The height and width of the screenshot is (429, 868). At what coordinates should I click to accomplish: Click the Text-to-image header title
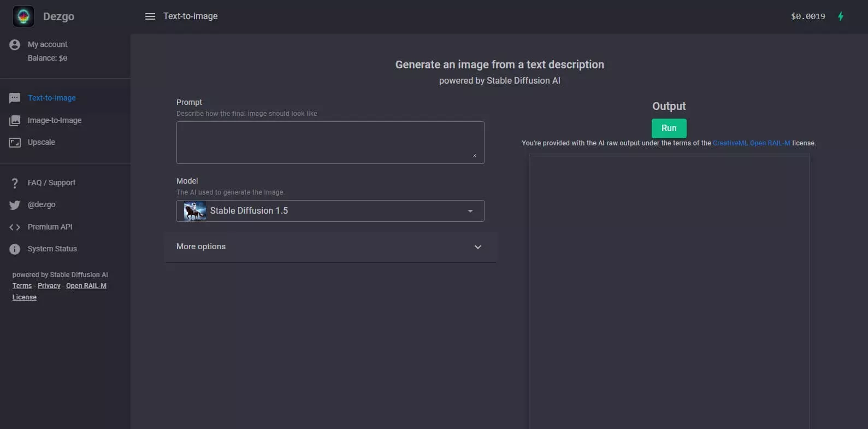(x=190, y=16)
